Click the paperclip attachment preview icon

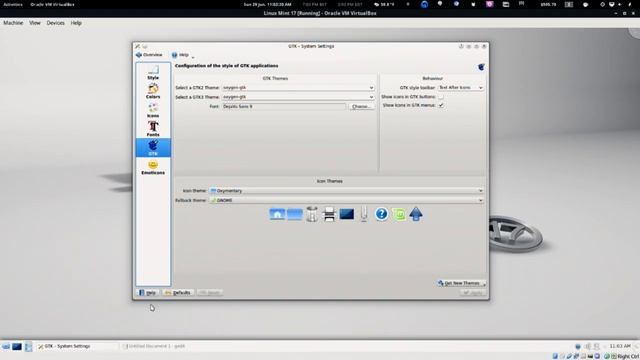(x=364, y=214)
